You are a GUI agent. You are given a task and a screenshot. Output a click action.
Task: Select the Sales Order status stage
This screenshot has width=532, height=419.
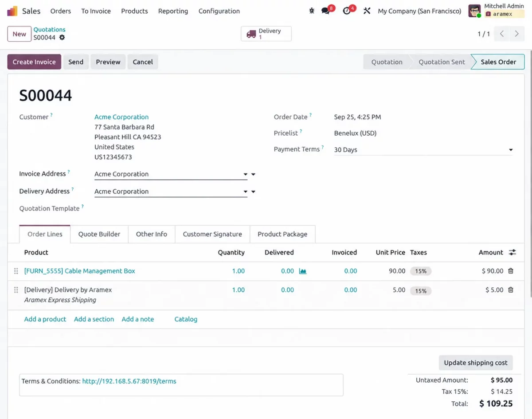498,62
